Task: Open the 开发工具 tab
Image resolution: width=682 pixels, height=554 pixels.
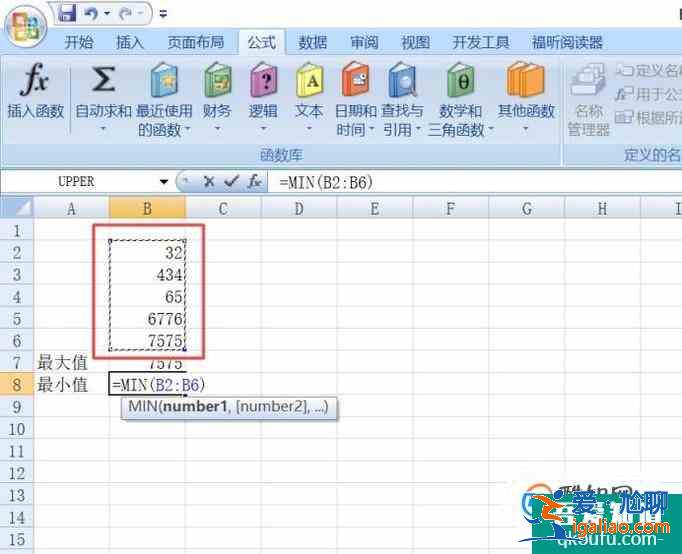Action: point(481,42)
